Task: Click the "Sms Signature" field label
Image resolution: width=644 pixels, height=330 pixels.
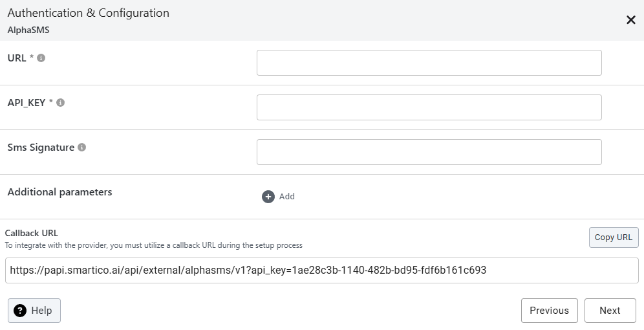Action: click(x=41, y=147)
